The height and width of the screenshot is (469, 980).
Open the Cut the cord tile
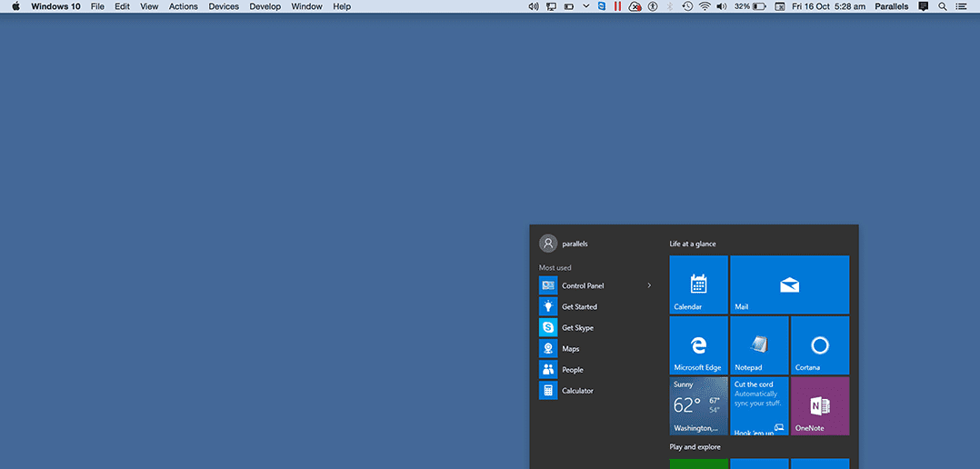(x=759, y=405)
